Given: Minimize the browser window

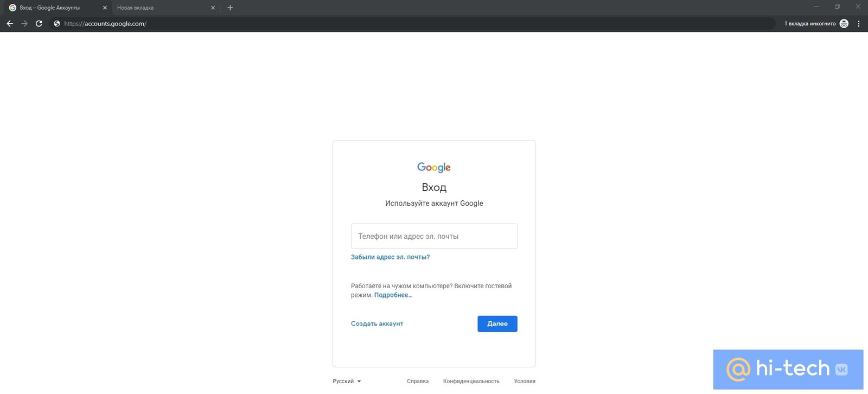Looking at the screenshot, I should click(x=816, y=7).
